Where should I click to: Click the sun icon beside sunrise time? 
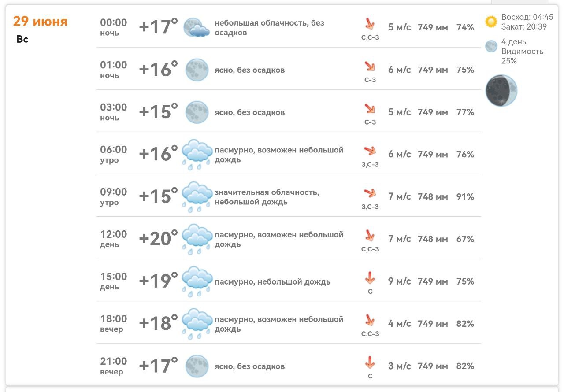pyautogui.click(x=491, y=22)
